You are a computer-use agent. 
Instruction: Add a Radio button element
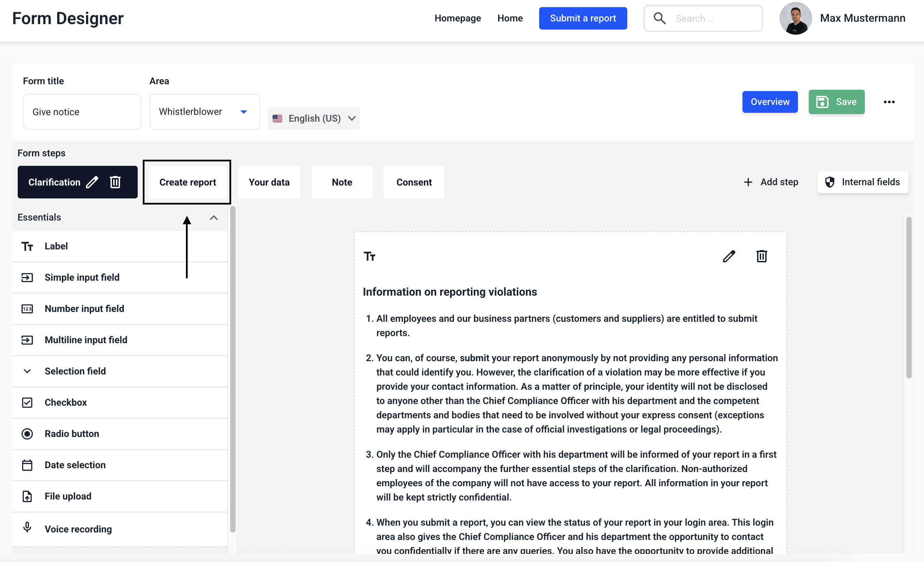click(x=72, y=434)
